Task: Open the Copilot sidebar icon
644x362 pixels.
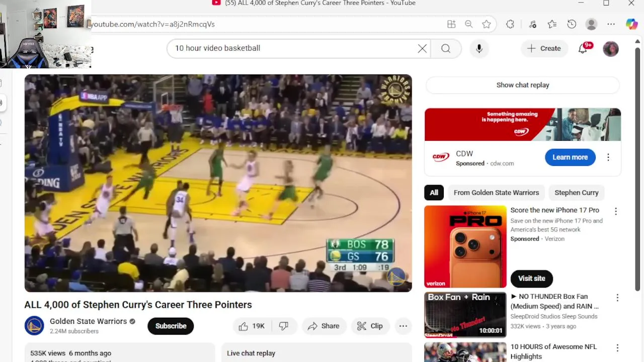Action: tap(632, 24)
